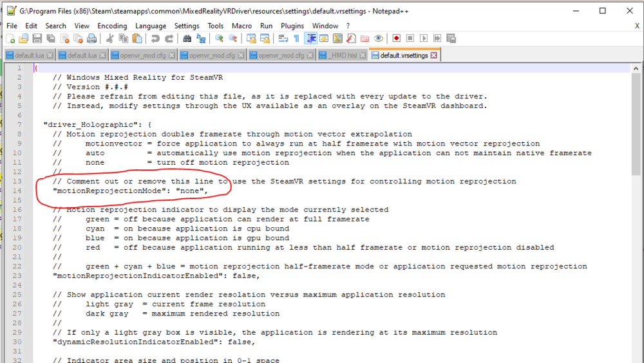Click line number 23 in the margin
The height and width of the screenshot is (363, 644).
coord(17,276)
